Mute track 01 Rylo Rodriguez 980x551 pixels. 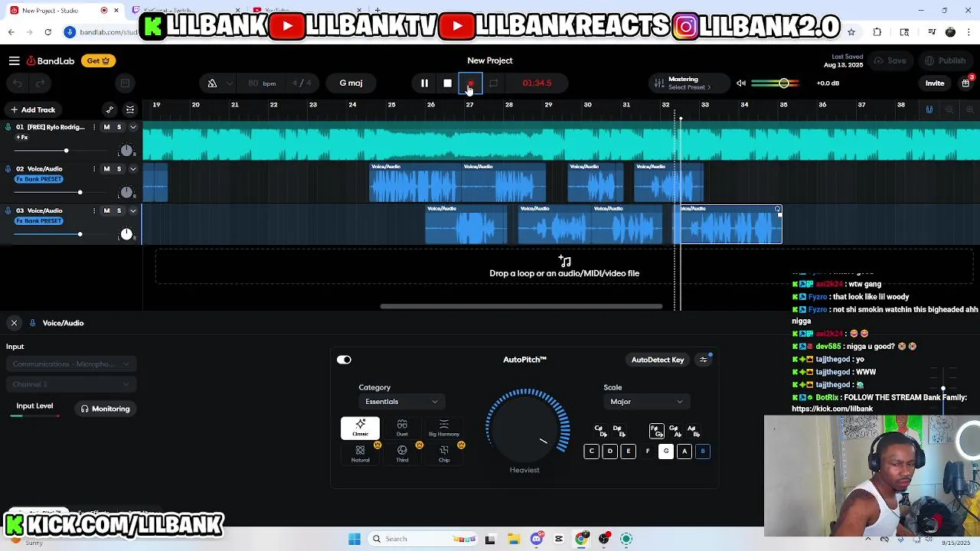point(106,127)
